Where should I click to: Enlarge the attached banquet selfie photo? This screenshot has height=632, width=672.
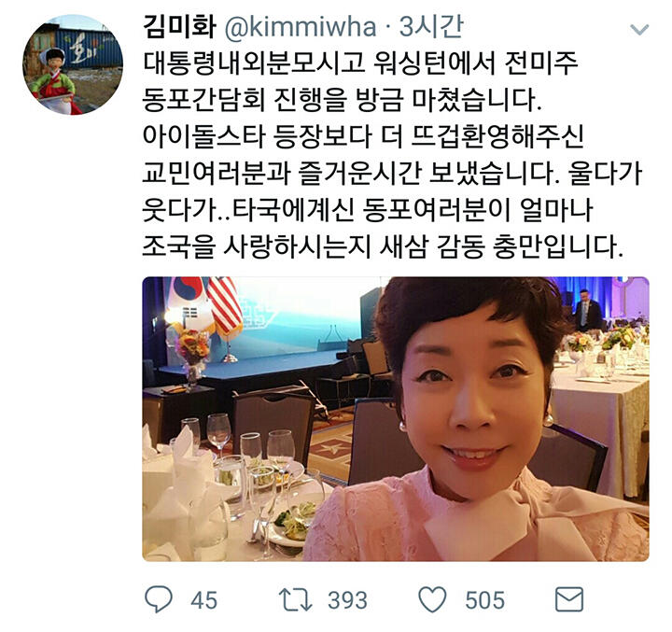[x=396, y=419]
